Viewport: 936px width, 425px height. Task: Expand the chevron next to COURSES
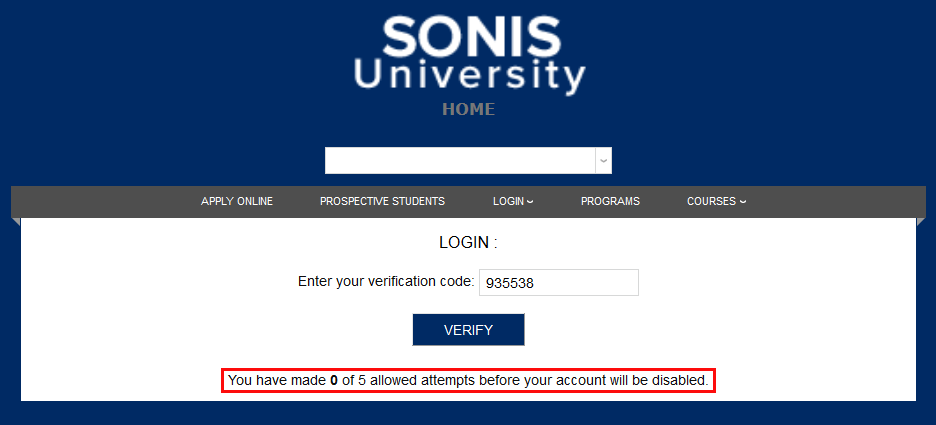click(743, 202)
